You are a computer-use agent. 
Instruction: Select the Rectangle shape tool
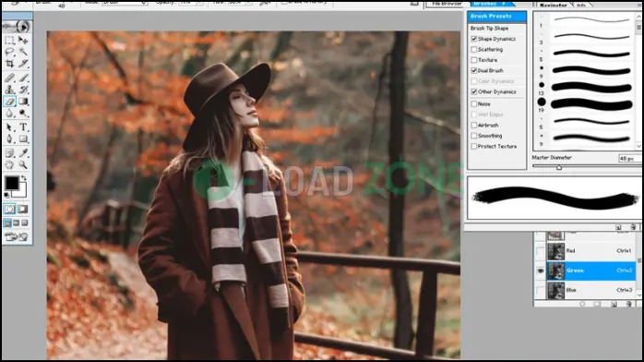coord(23,139)
